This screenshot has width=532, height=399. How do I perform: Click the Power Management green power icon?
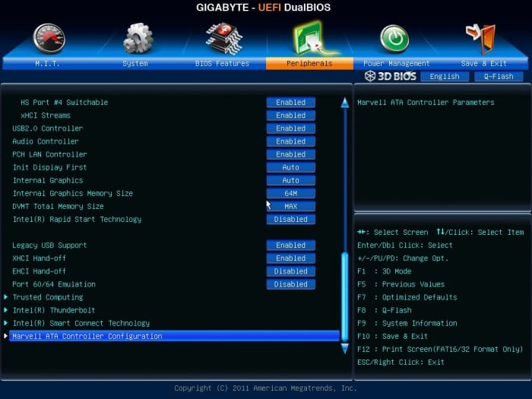coord(394,39)
